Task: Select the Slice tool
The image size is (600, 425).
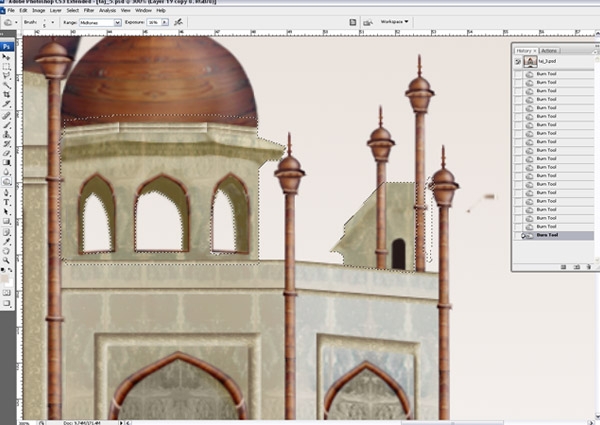Action: (6, 104)
